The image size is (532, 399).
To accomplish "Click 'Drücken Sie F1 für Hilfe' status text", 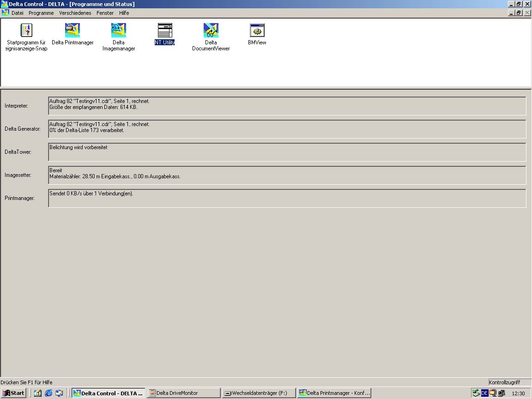I will click(x=26, y=382).
